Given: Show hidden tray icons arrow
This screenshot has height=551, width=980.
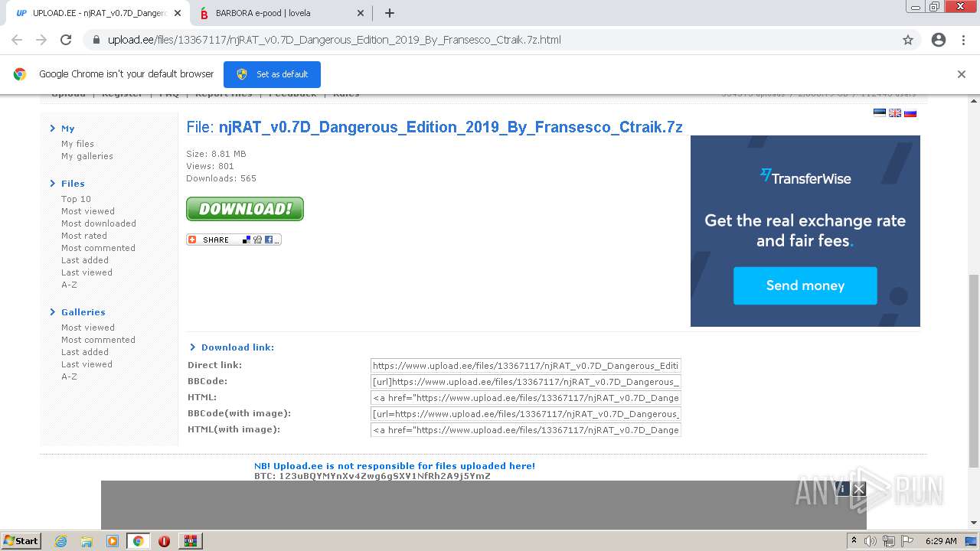Looking at the screenshot, I should (854, 541).
